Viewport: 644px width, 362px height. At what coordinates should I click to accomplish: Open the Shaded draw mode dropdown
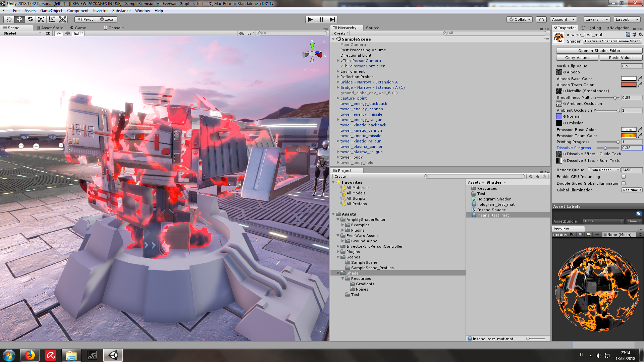point(22,33)
